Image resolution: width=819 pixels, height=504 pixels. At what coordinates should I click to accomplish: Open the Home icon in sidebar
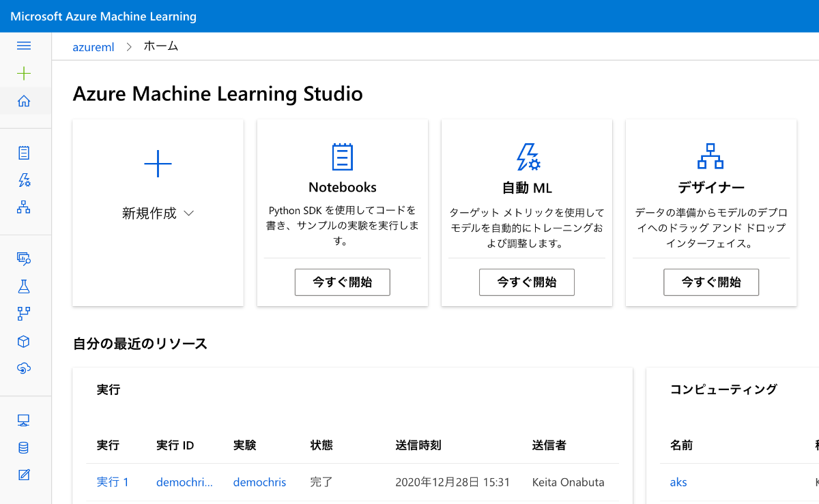24,101
